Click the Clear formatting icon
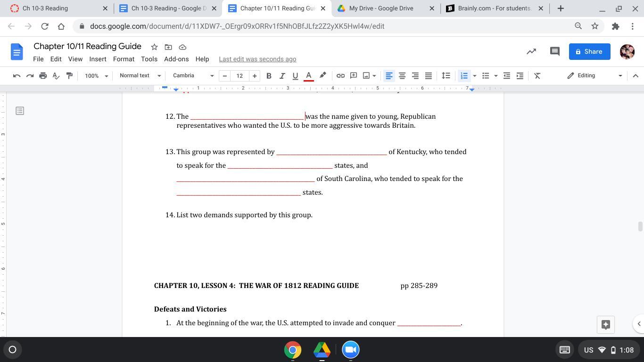This screenshot has width=644, height=362. [x=537, y=75]
